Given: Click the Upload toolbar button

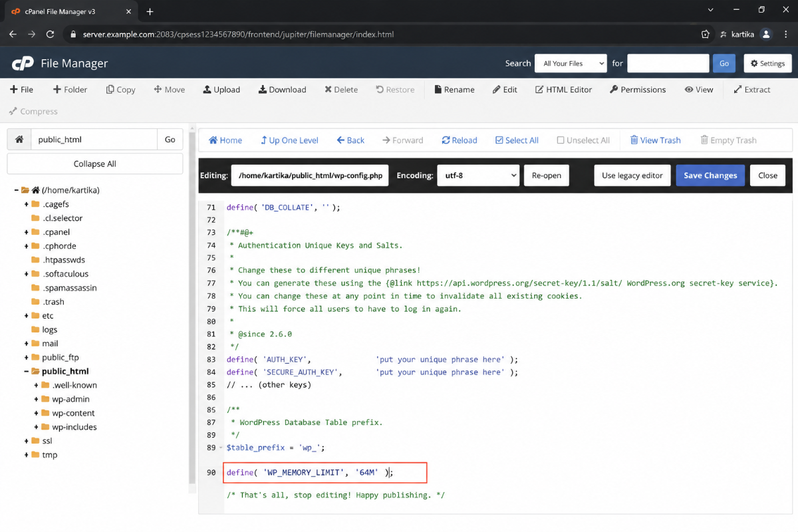Looking at the screenshot, I should point(221,90).
